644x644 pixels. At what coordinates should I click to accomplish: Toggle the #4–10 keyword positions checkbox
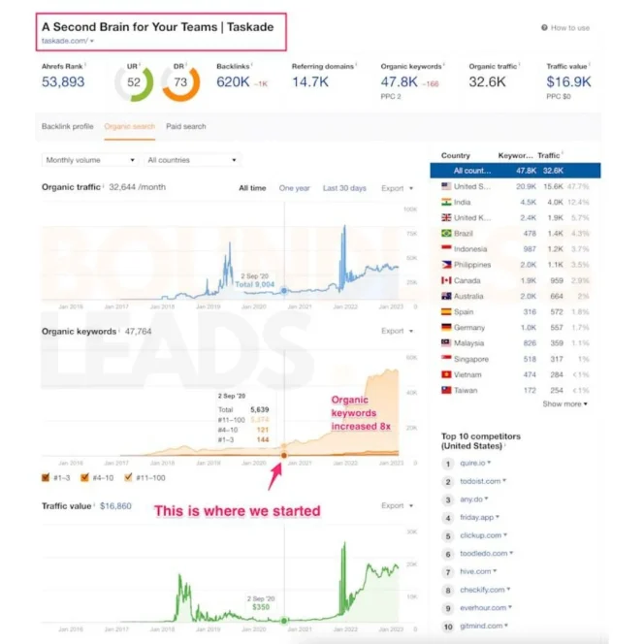[84, 477]
